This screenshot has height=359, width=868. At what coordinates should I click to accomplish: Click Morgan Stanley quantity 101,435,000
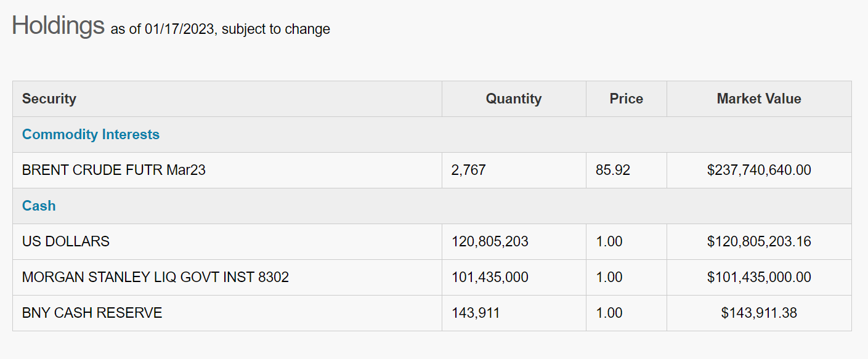click(x=490, y=277)
